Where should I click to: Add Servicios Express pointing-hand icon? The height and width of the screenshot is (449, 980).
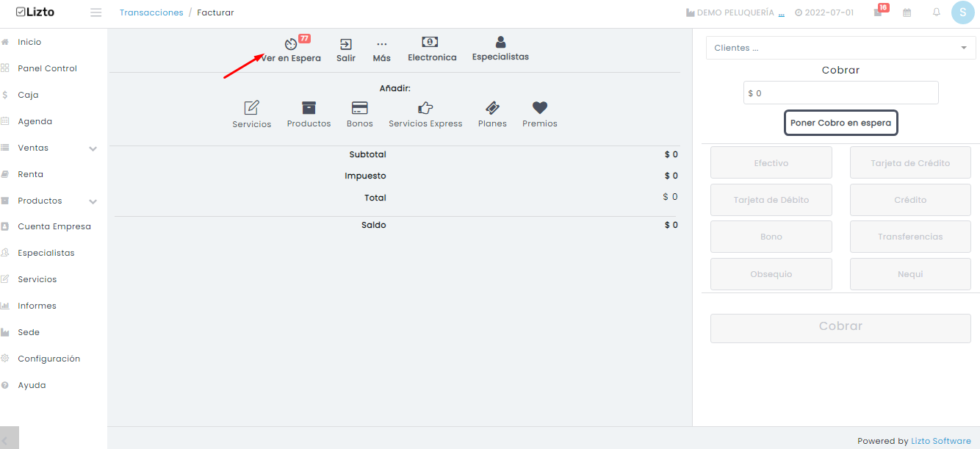(x=425, y=108)
